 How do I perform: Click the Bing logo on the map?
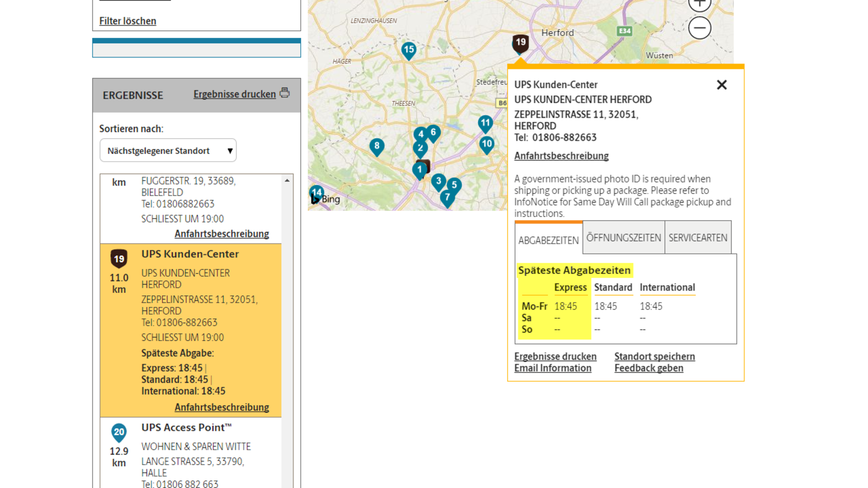point(325,199)
